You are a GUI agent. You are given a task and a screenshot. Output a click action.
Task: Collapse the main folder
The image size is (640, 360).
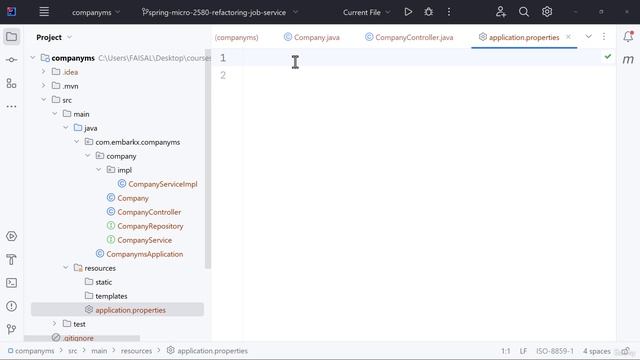55,114
